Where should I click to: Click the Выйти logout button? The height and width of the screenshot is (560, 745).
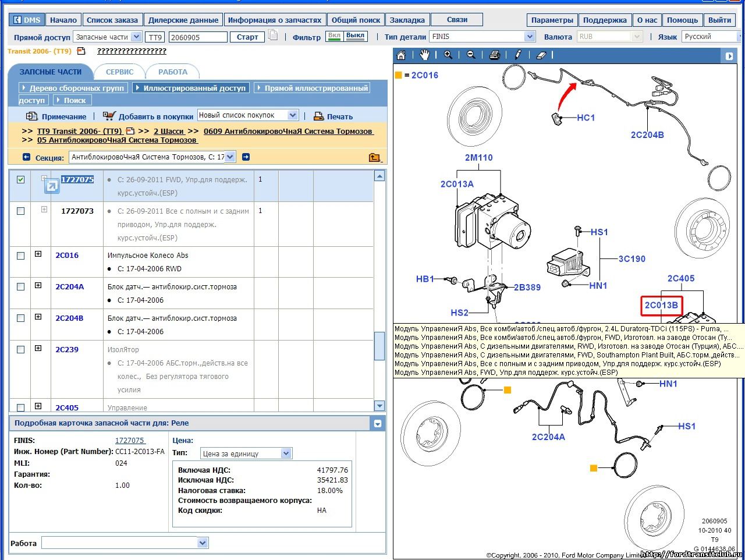pyautogui.click(x=720, y=20)
